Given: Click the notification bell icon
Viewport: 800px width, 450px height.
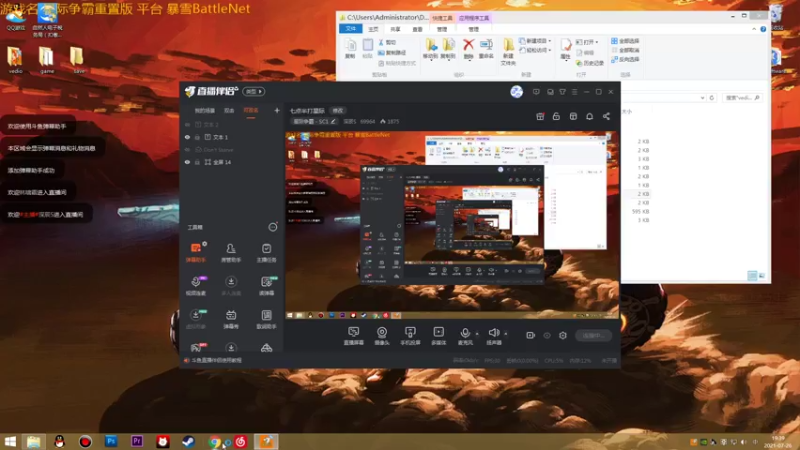Looking at the screenshot, I should pos(589,116).
